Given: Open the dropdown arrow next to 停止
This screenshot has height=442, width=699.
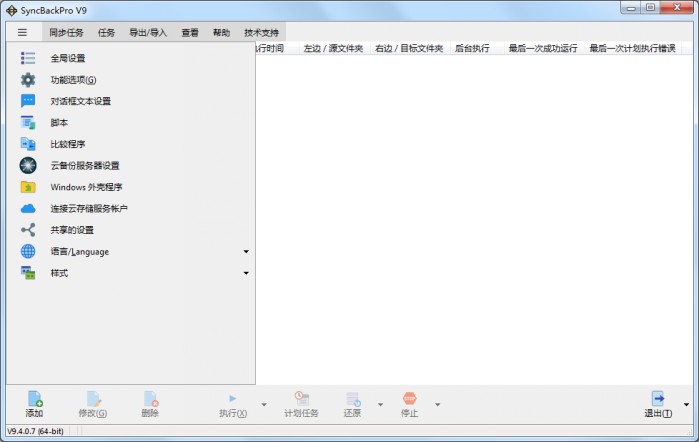Looking at the screenshot, I should [x=438, y=405].
